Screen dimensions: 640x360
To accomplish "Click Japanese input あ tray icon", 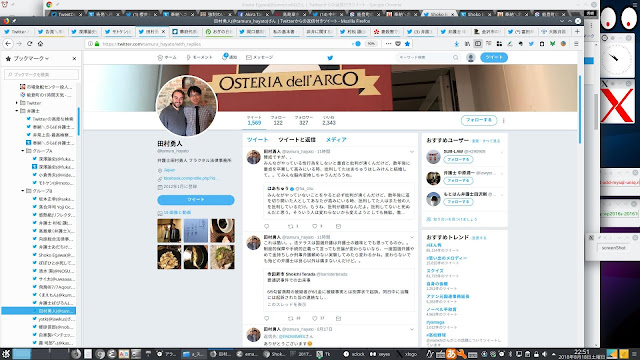I will click(x=451, y=354).
